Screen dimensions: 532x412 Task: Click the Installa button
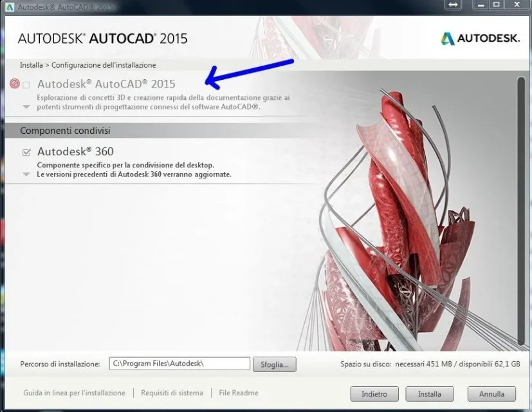[x=430, y=394]
